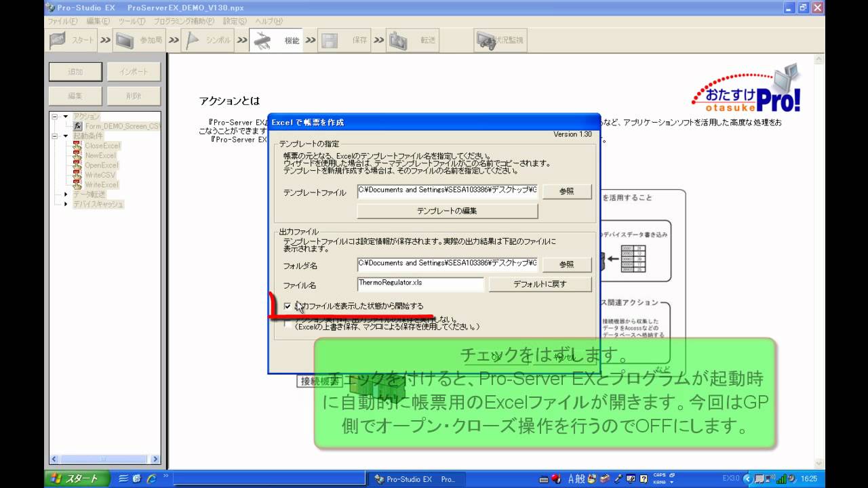Viewport: 868px width, 488px height.
Task: Open the シンボル step flag icon
Action: coord(192,40)
